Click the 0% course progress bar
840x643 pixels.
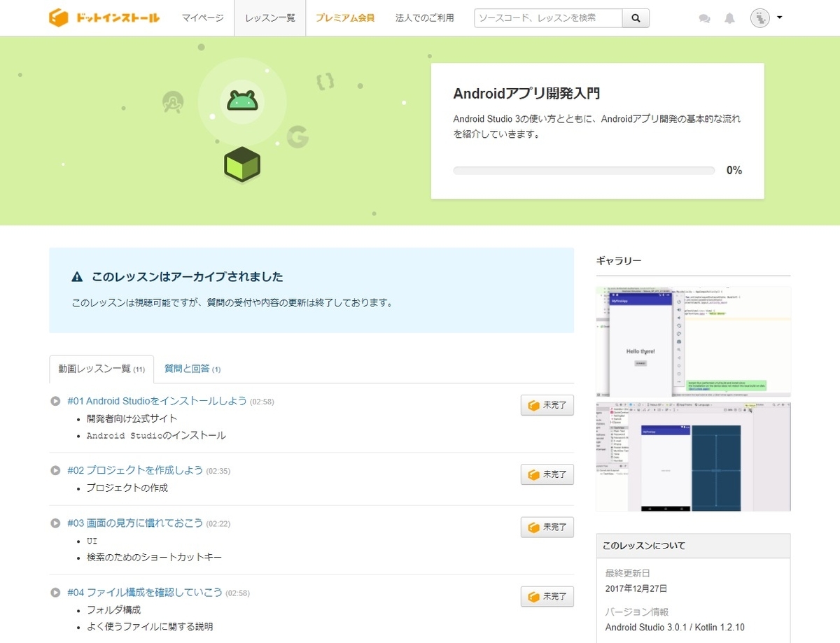(x=583, y=169)
